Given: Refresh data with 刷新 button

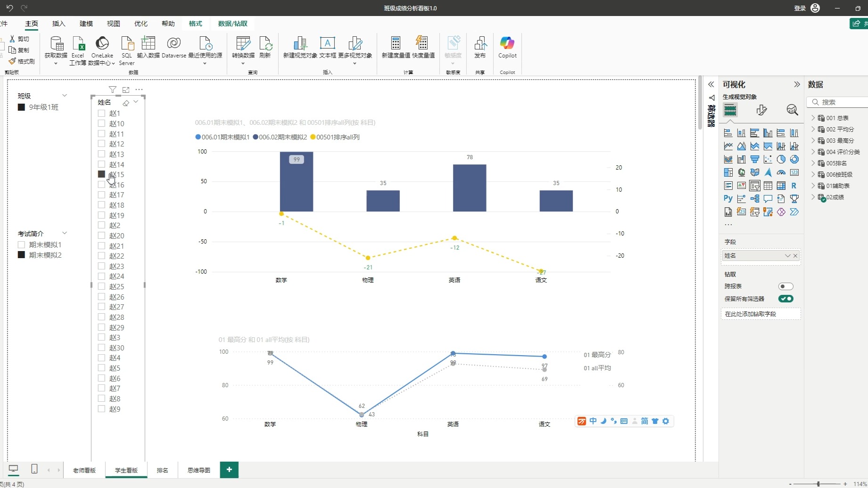Looking at the screenshot, I should [x=265, y=47].
